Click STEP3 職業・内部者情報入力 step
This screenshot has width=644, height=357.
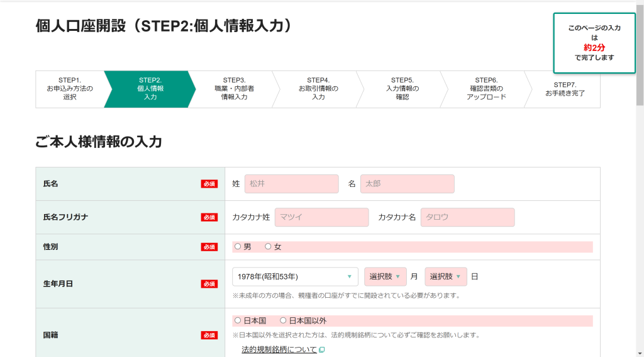(x=234, y=89)
